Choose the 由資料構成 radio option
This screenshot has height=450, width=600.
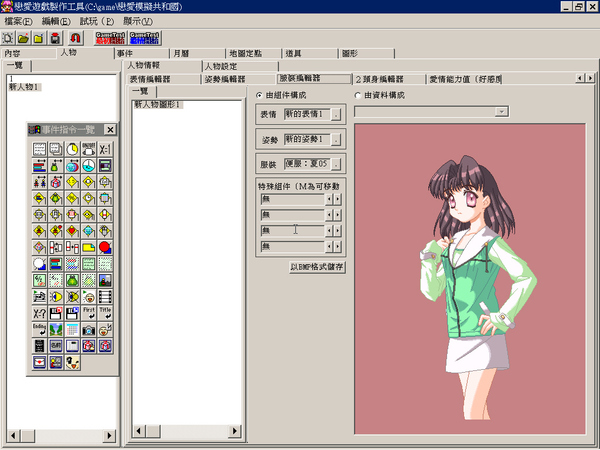point(358,95)
